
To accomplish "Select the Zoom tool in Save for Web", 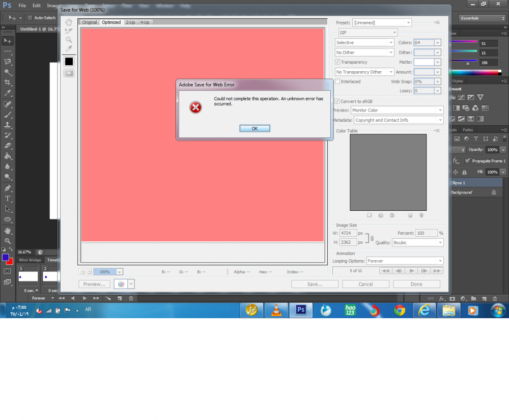I will coord(69,40).
